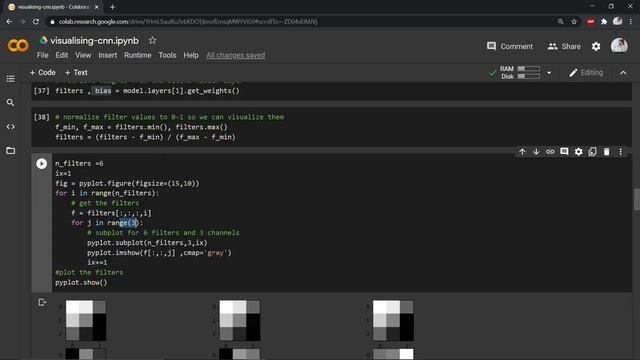This screenshot has height=360, width=640.
Task: Open the Colab account avatar
Action: pyautogui.click(x=619, y=46)
